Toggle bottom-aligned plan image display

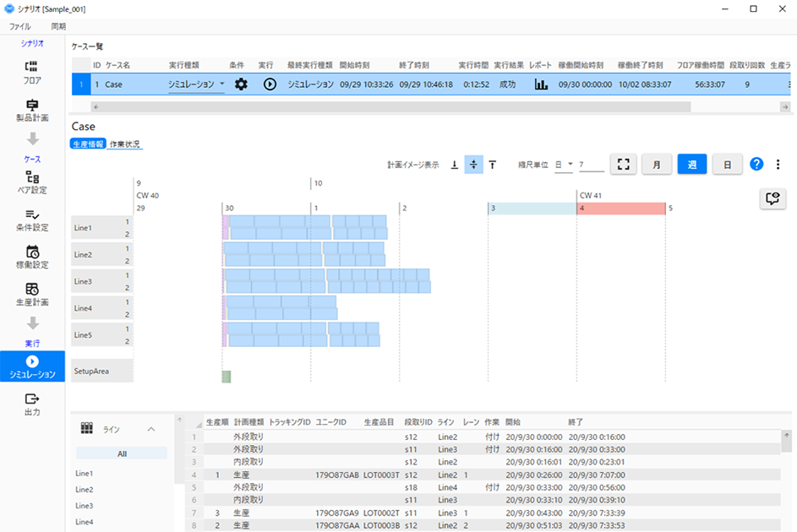[x=455, y=165]
